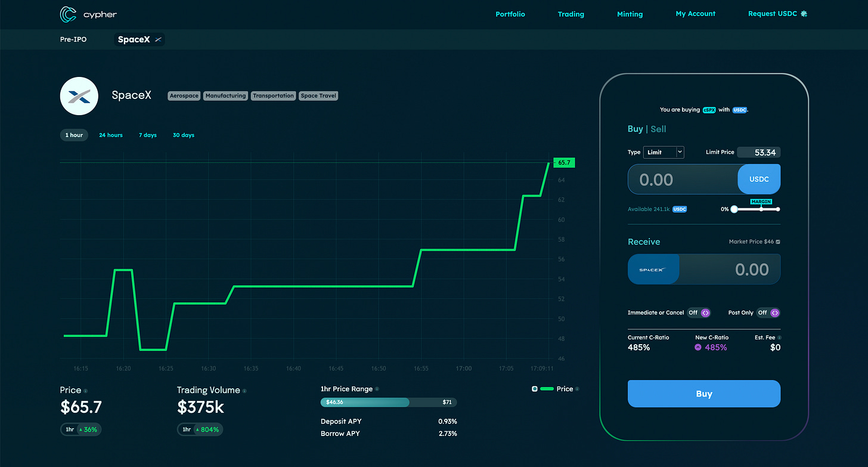Switch to the Sell tab
This screenshot has height=467, width=868.
pos(658,129)
